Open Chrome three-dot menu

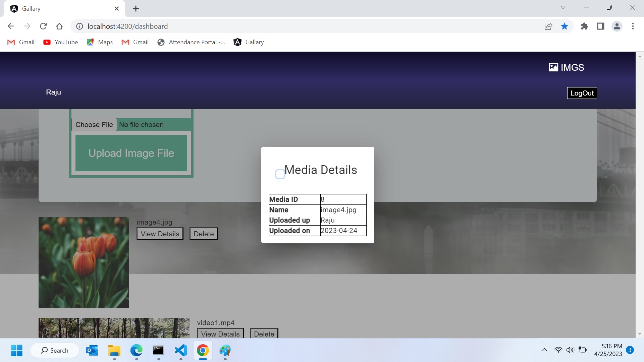[633, 26]
